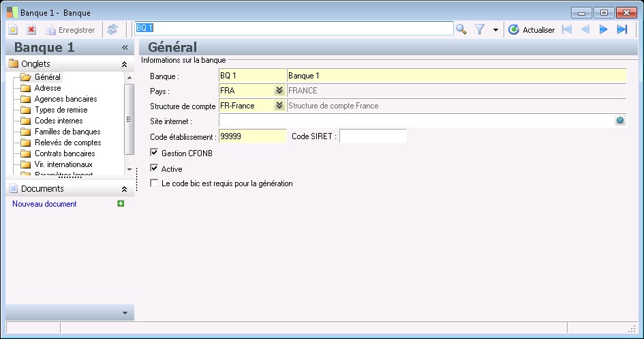Image resolution: width=644 pixels, height=339 pixels.
Task: Open the Contrats bancaires tab
Action: pos(65,153)
